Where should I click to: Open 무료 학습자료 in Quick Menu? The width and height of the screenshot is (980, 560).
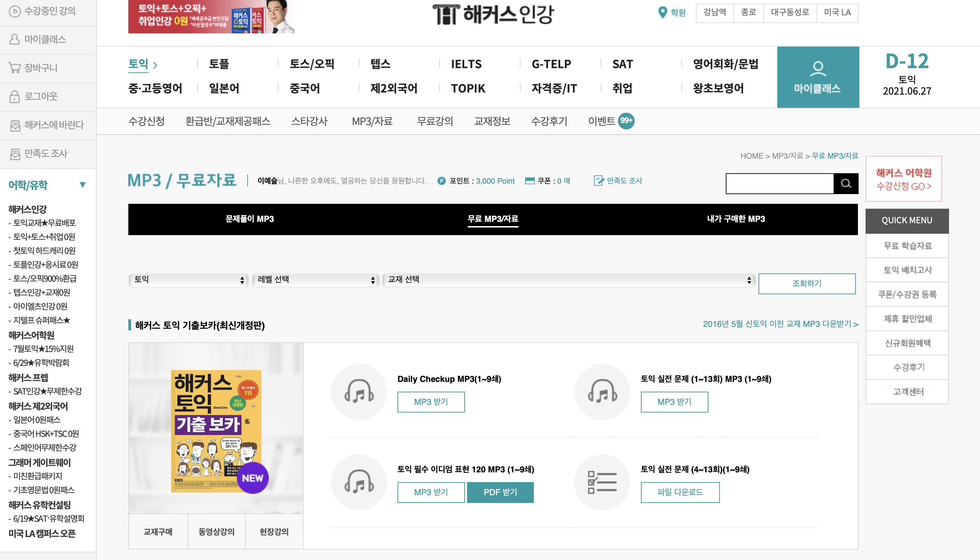click(907, 246)
